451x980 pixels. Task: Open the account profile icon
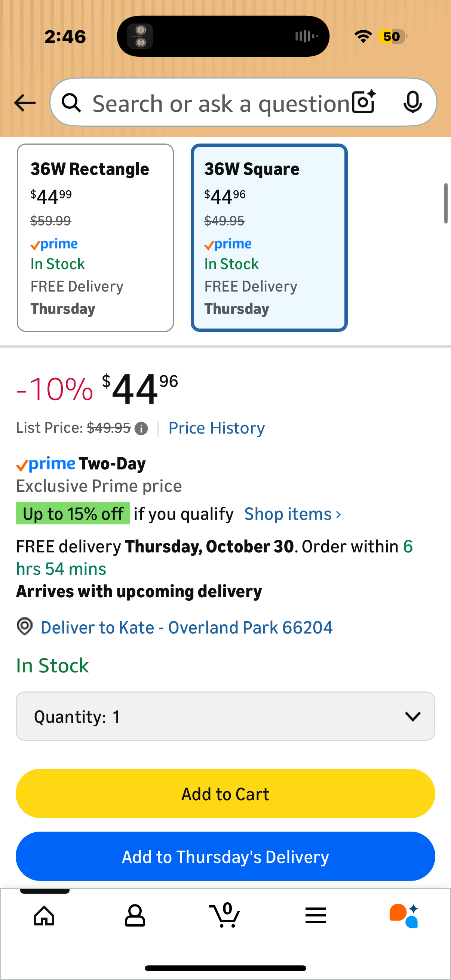tap(135, 915)
